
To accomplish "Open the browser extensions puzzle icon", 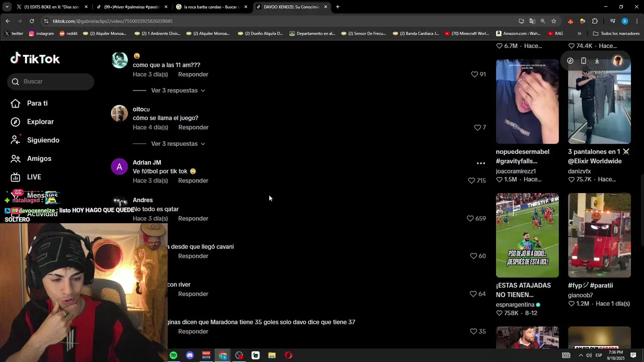I will (x=595, y=21).
